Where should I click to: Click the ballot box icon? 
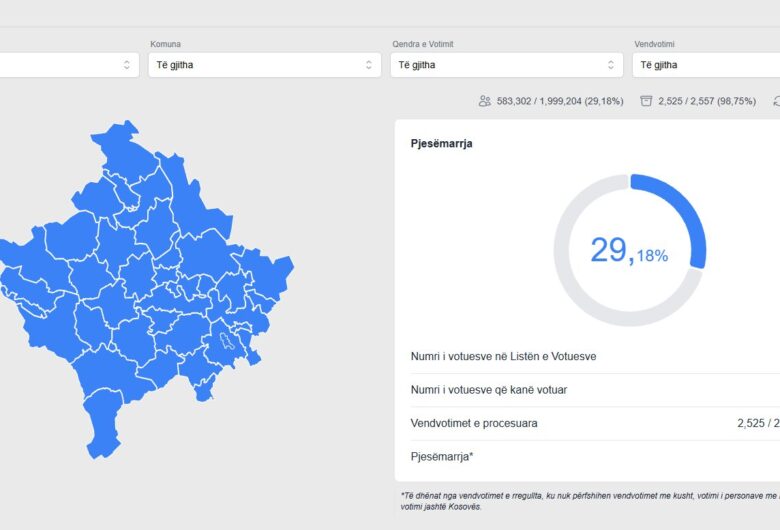coord(646,101)
